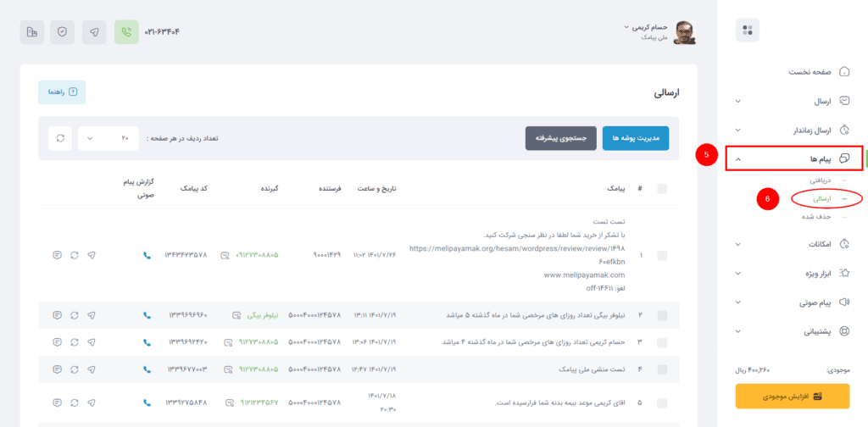
Task: Click voice report phone icon in row 4
Action: tap(147, 369)
